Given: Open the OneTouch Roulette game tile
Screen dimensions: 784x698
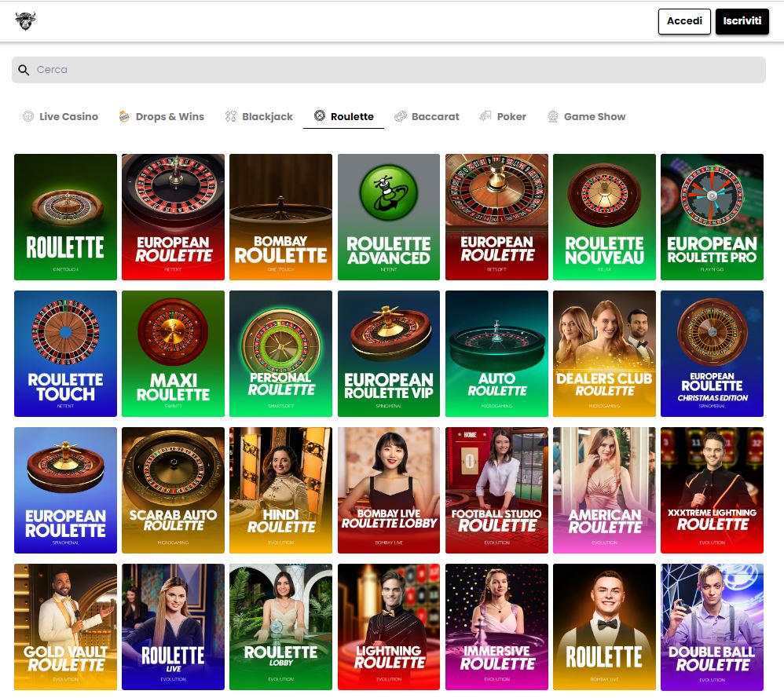Looking at the screenshot, I should pyautogui.click(x=65, y=217).
